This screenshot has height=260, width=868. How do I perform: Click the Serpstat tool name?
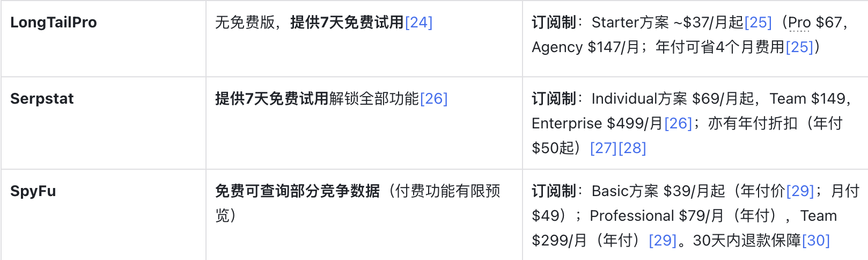[x=42, y=99]
